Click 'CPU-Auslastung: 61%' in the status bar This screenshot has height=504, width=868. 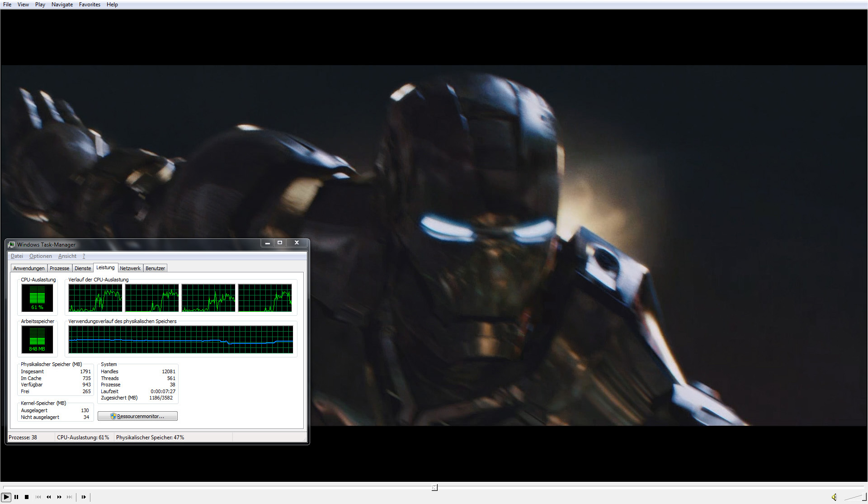[83, 437]
